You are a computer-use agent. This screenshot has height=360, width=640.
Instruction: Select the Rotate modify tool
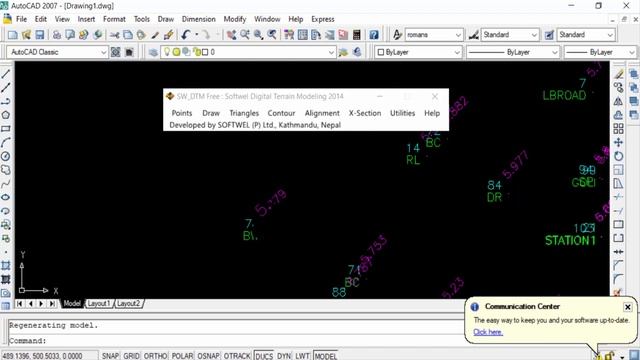[x=619, y=156]
